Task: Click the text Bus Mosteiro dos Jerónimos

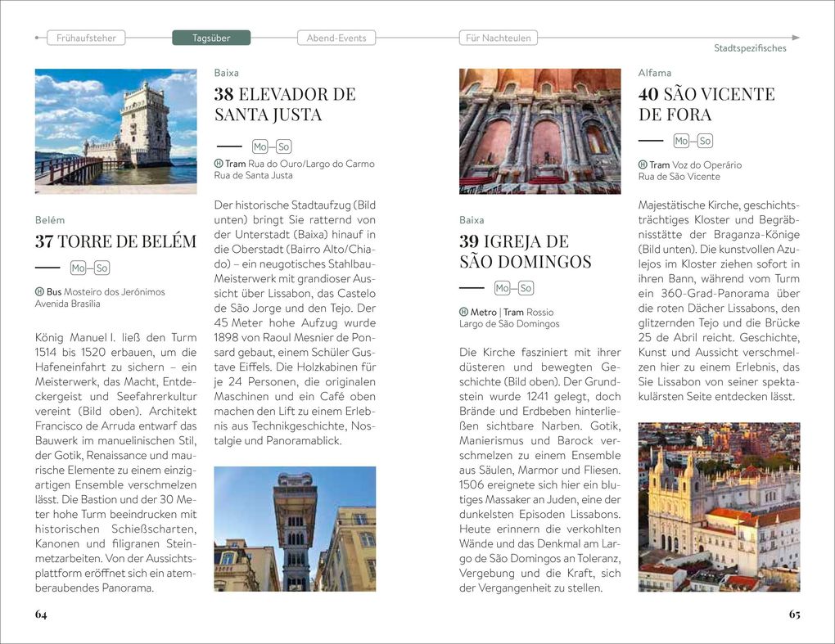Action: coord(106,291)
